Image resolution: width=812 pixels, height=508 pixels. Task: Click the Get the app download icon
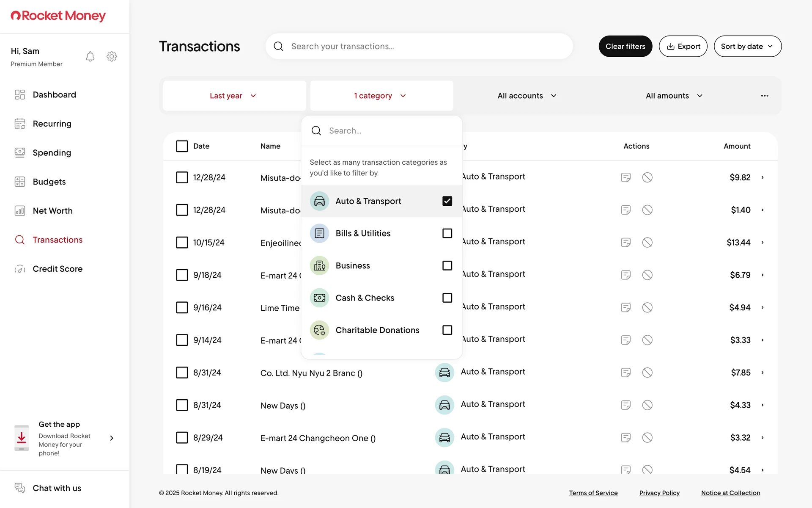coord(22,438)
